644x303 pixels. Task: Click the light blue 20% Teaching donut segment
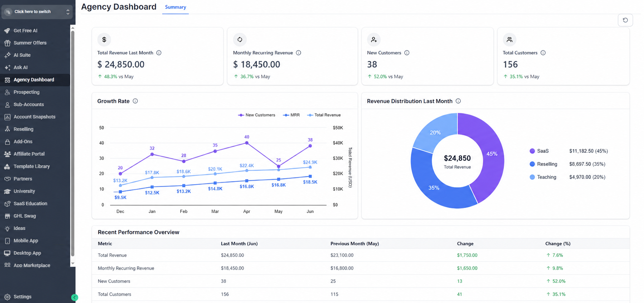click(435, 133)
